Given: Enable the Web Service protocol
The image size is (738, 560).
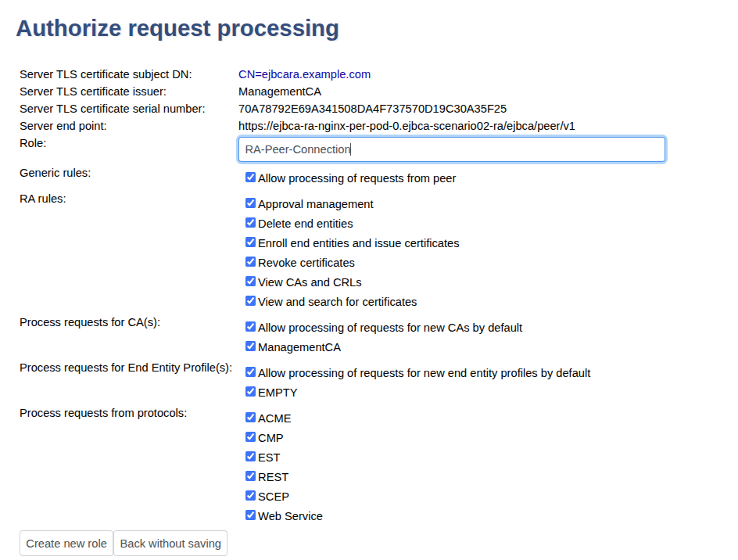Looking at the screenshot, I should [250, 515].
